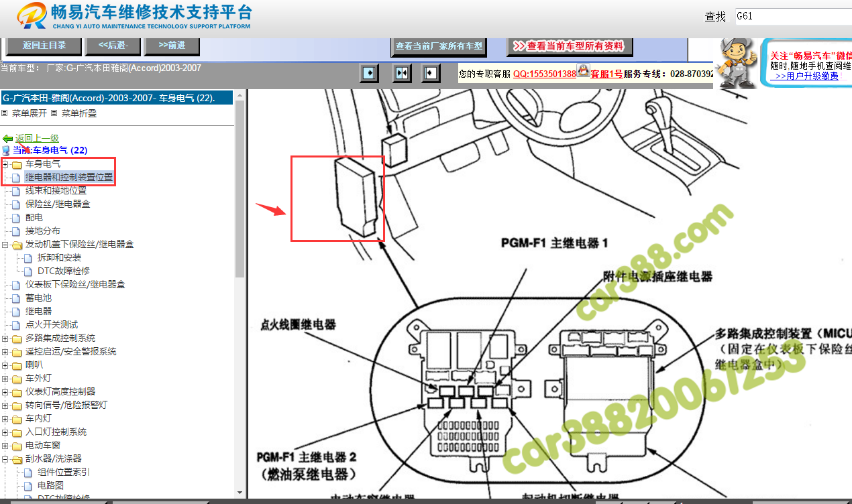Screen dimensions: 852x504
Task: Open the >>用户升级缴费 link
Action: 806,76
